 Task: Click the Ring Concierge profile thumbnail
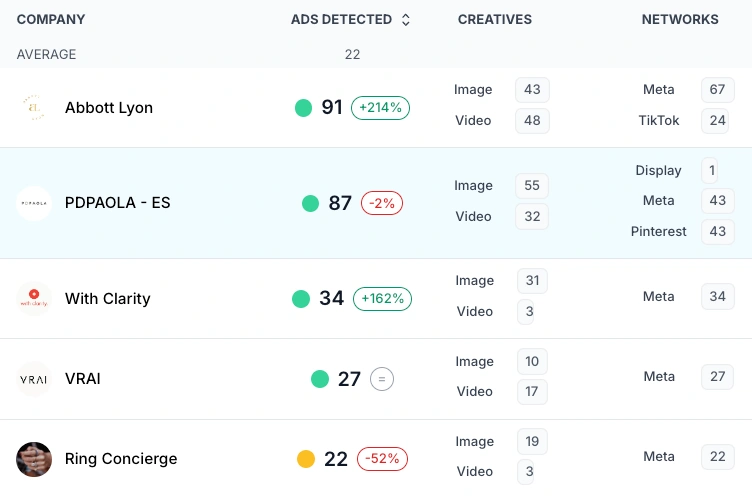point(34,459)
